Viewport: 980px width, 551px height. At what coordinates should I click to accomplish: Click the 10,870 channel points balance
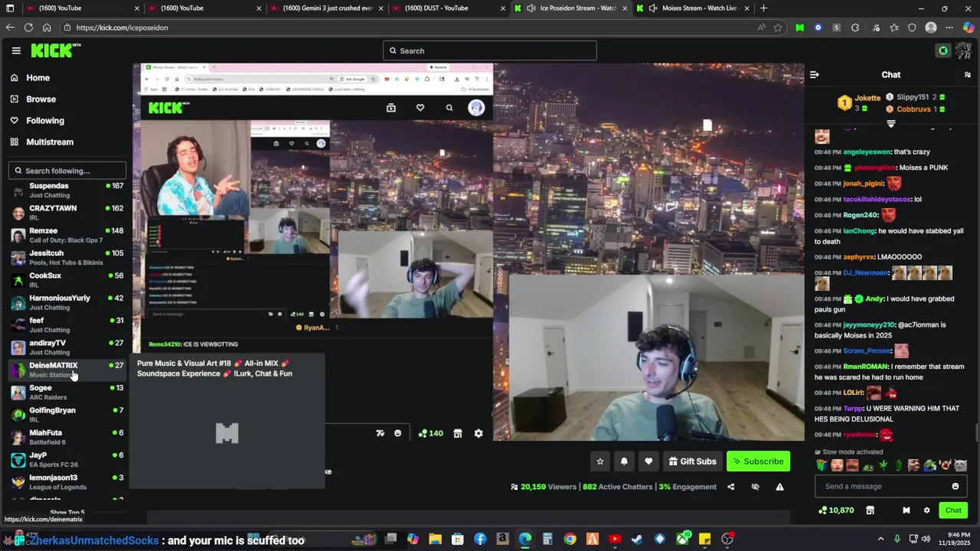[836, 510]
